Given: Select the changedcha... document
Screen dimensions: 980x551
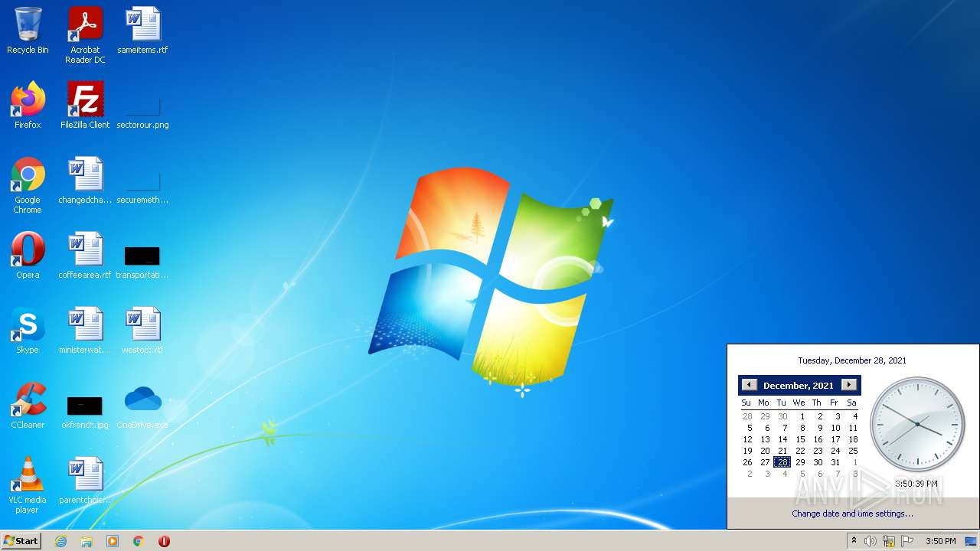Looking at the screenshot, I should pos(85,181).
